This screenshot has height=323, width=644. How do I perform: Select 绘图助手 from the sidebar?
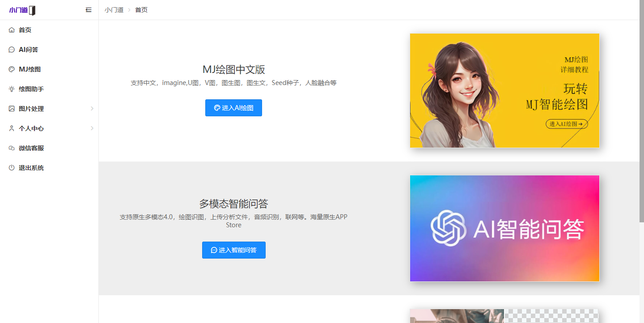(x=49, y=89)
